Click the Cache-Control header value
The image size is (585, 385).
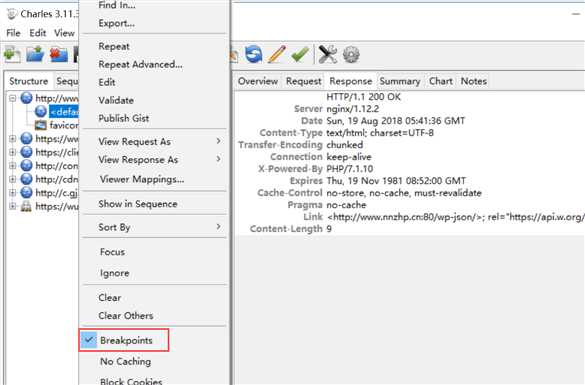click(404, 193)
